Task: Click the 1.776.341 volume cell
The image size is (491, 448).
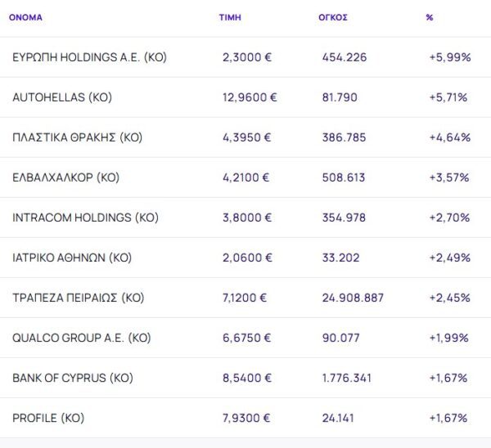Action: pyautogui.click(x=348, y=378)
